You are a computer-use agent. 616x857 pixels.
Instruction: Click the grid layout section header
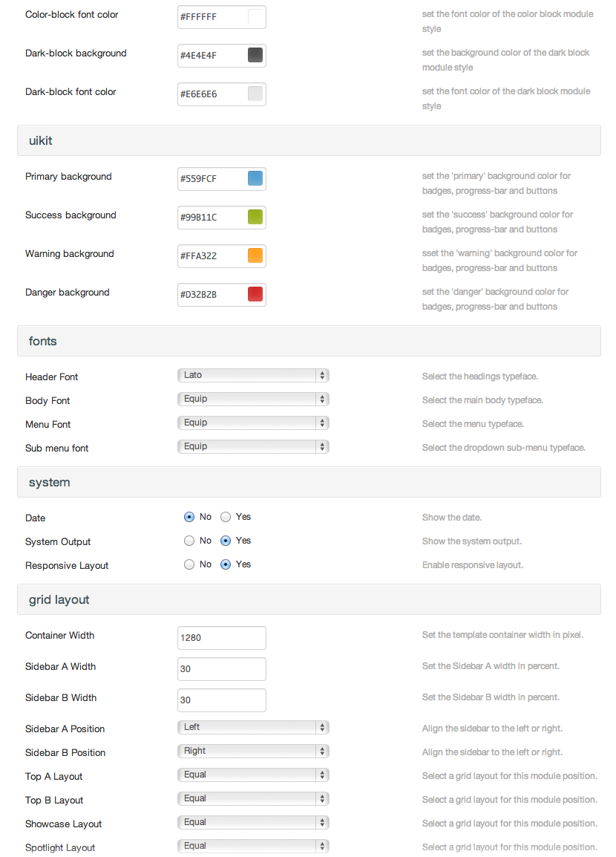tap(309, 599)
